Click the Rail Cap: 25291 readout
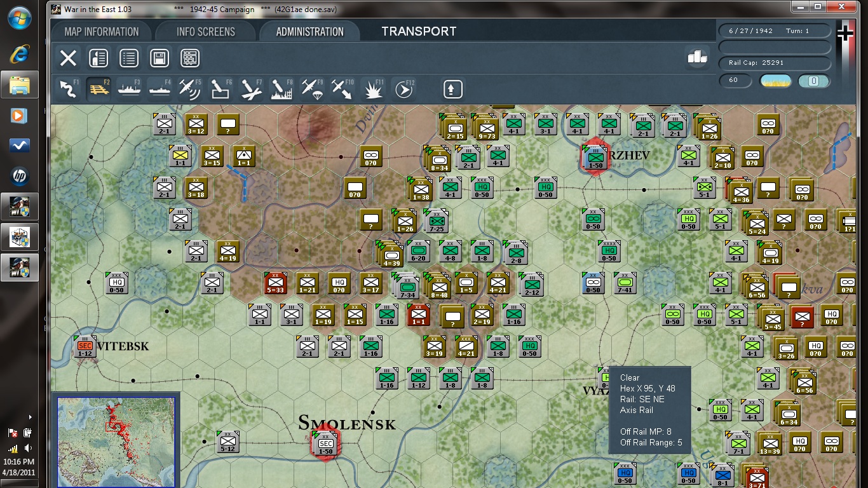The width and height of the screenshot is (868, 488). [774, 64]
